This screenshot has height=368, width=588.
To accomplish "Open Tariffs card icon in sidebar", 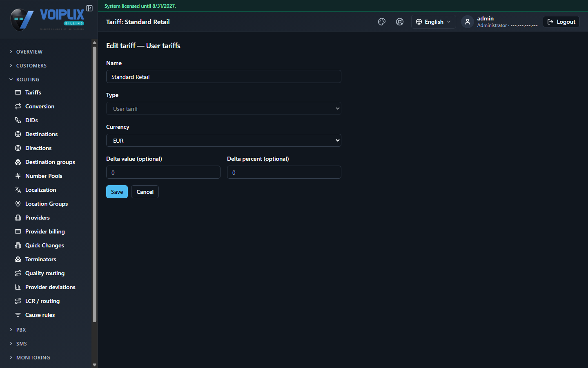I will [x=18, y=92].
